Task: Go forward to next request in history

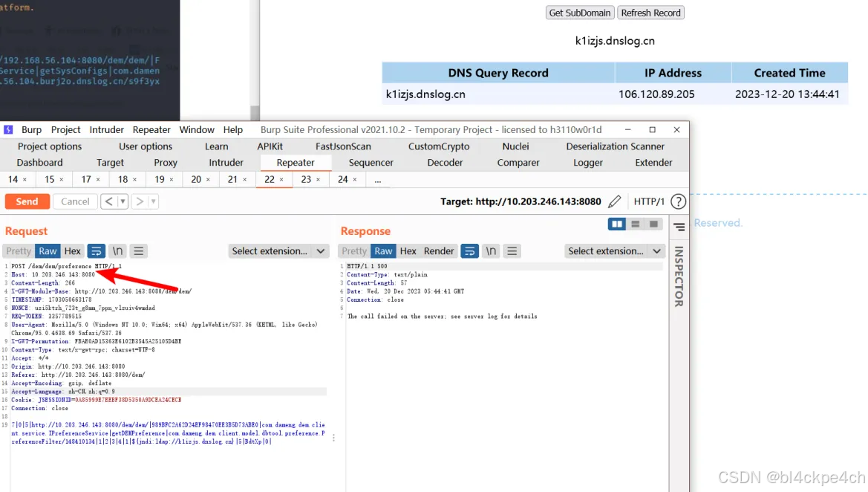Action: tap(140, 201)
